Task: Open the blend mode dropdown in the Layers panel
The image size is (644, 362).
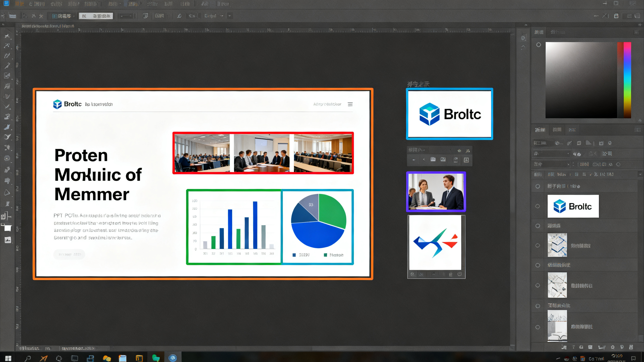Action: pyautogui.click(x=551, y=153)
